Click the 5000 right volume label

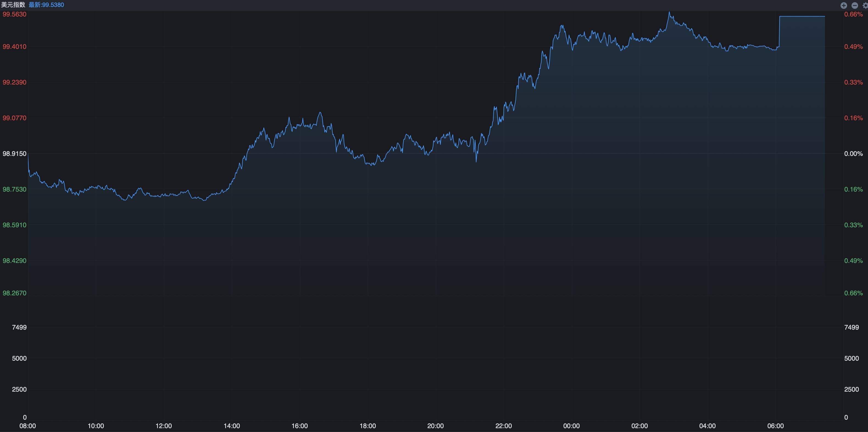(x=851, y=358)
